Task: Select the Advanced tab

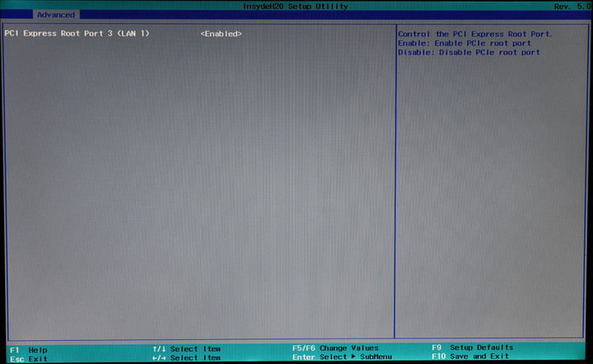Action: pos(56,15)
